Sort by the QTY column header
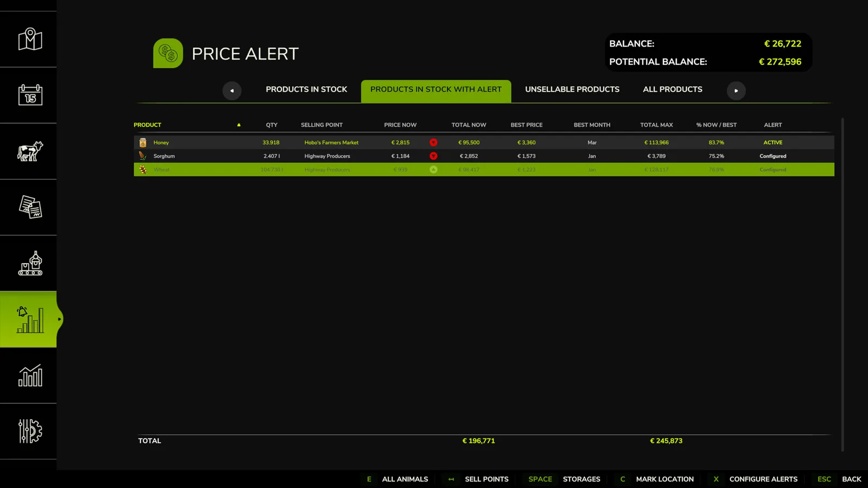 [x=272, y=125]
